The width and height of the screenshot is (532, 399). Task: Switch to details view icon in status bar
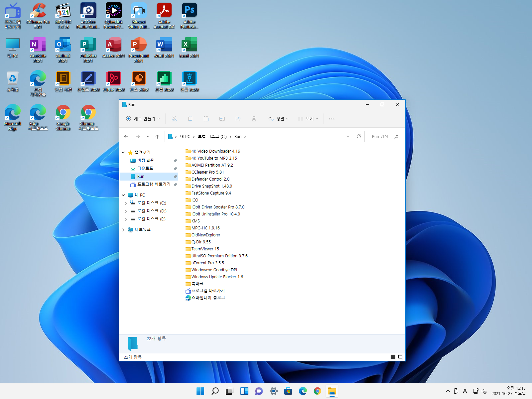(x=393, y=357)
